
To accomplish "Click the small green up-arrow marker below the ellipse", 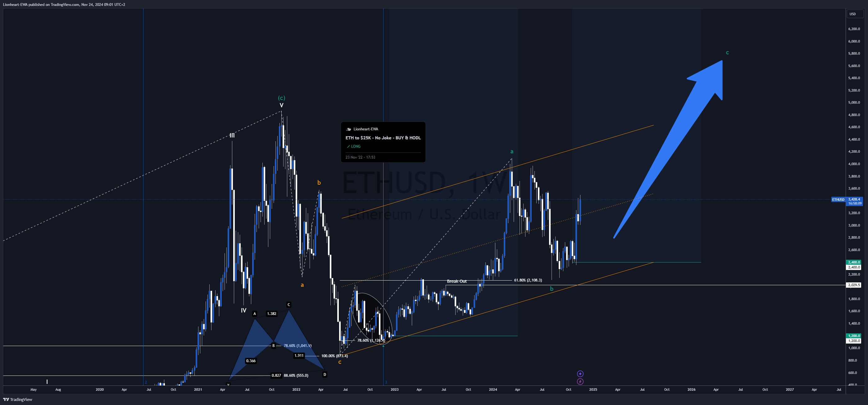I will point(384,346).
